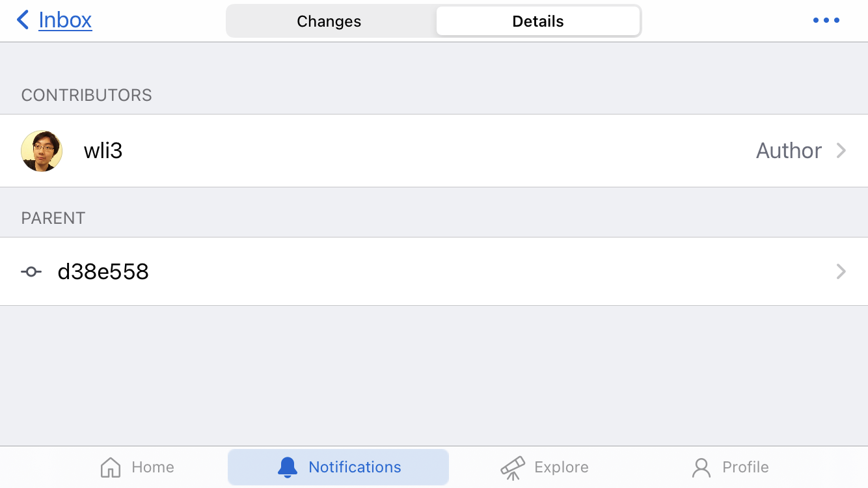Click the commit icon beside d38e558
This screenshot has height=488, width=868.
[x=31, y=271]
